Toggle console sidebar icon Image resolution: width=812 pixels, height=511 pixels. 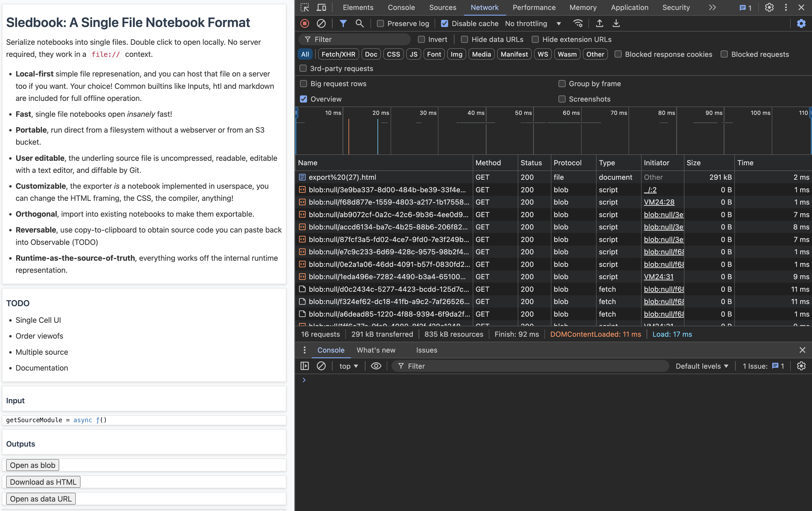(304, 366)
